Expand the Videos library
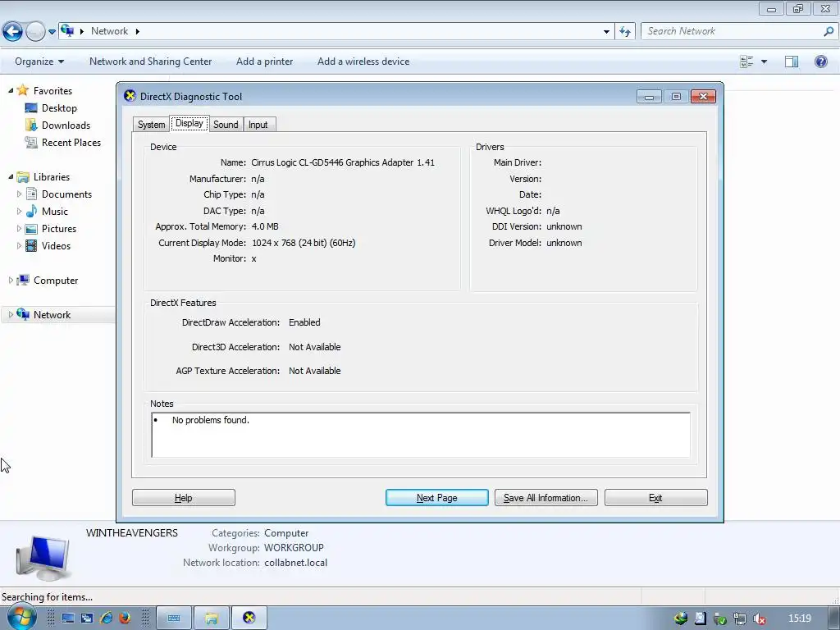 click(20, 246)
